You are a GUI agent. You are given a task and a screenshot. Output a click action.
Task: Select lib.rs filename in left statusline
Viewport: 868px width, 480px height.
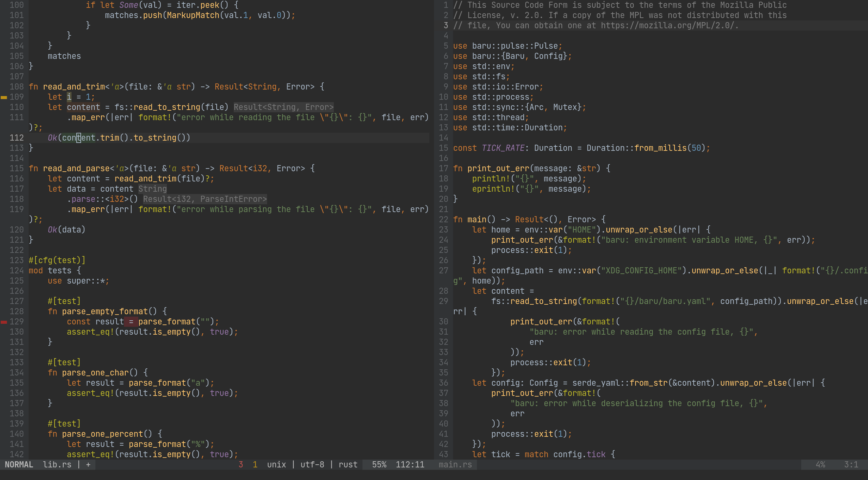pyautogui.click(x=57, y=465)
